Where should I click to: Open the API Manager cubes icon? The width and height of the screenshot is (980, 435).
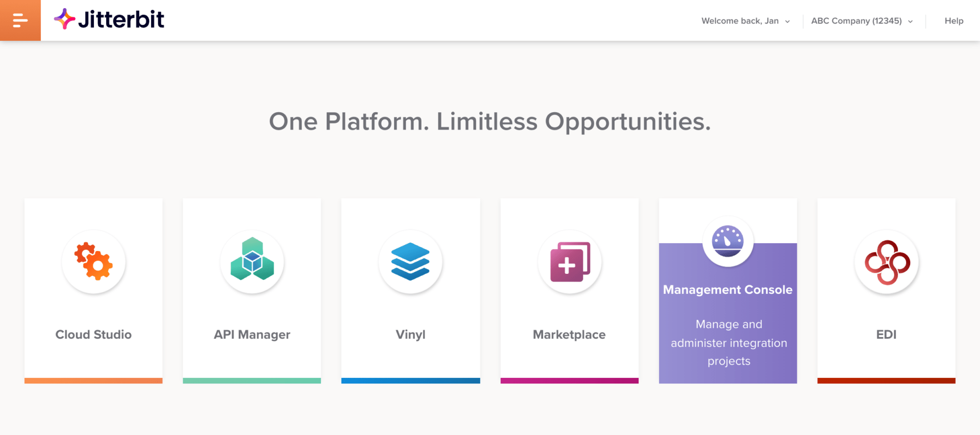pos(252,260)
